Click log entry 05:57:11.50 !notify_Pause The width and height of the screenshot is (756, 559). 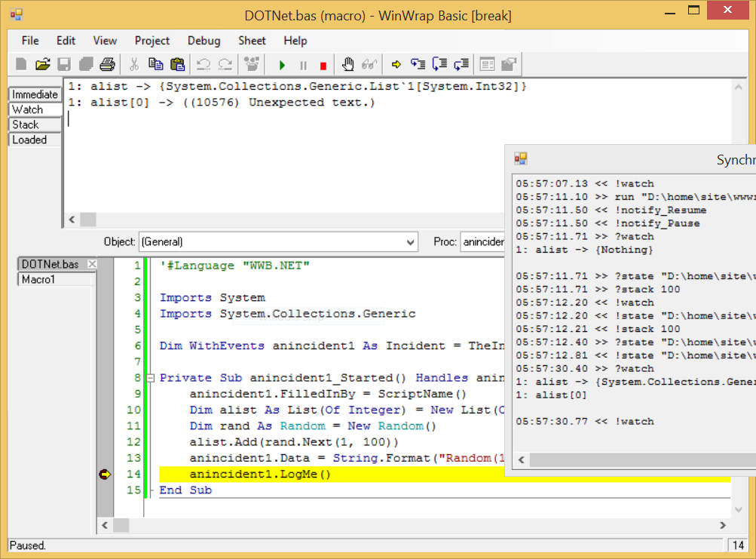(608, 223)
